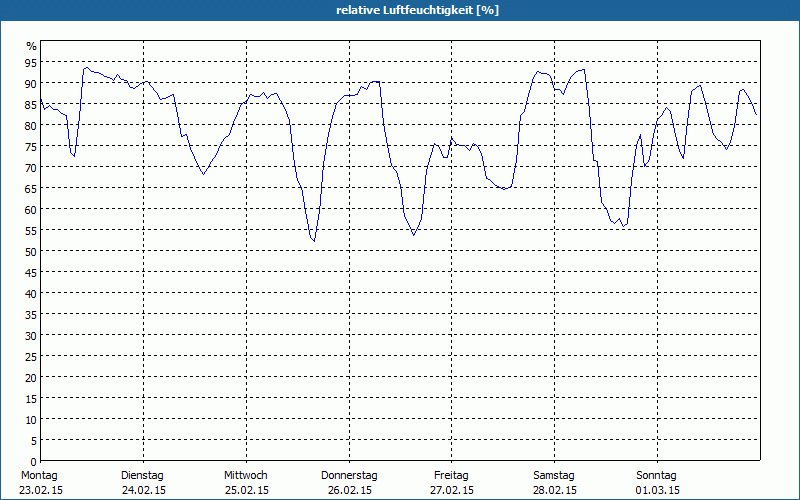Viewport: 800px width, 500px height.
Task: Click the y-axis value '90'
Action: pyautogui.click(x=31, y=84)
